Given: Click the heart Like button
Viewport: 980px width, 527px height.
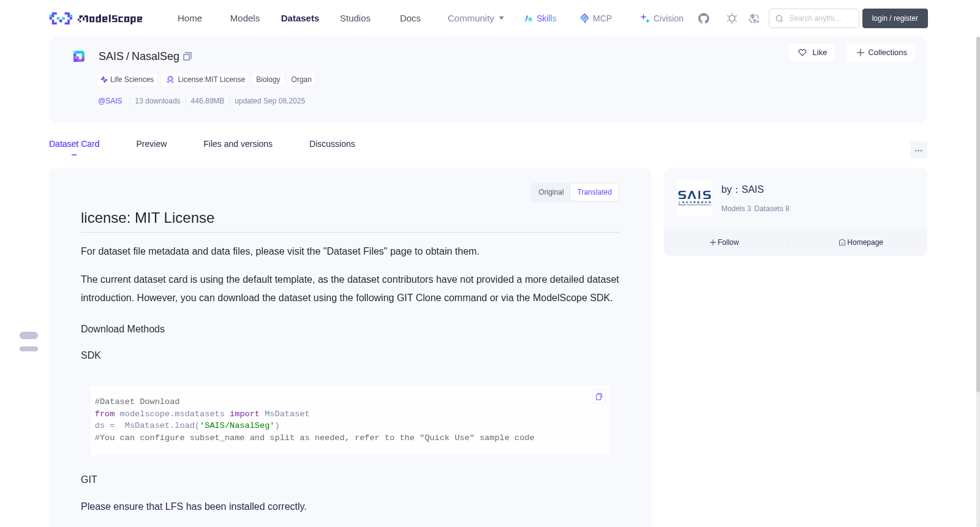Looking at the screenshot, I should 812,53.
